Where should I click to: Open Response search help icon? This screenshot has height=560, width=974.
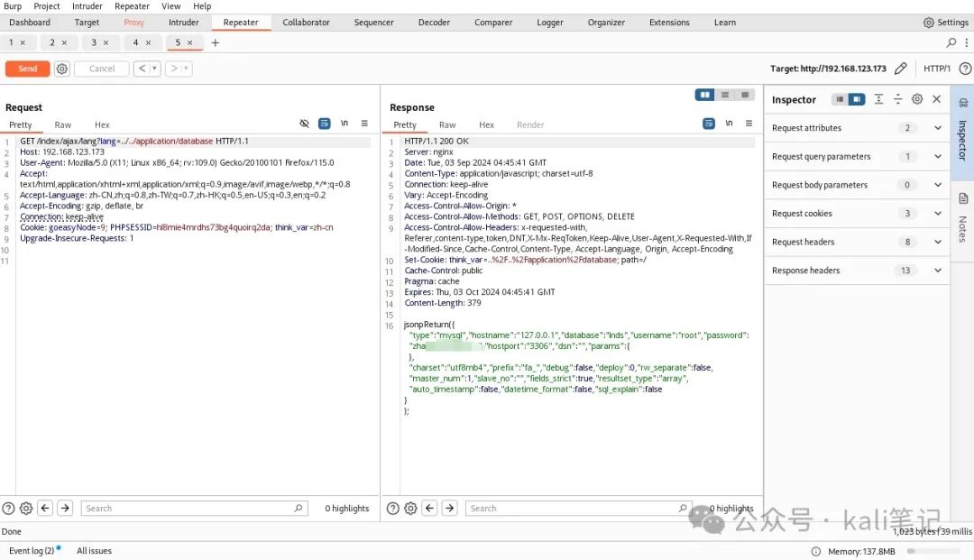coord(392,509)
